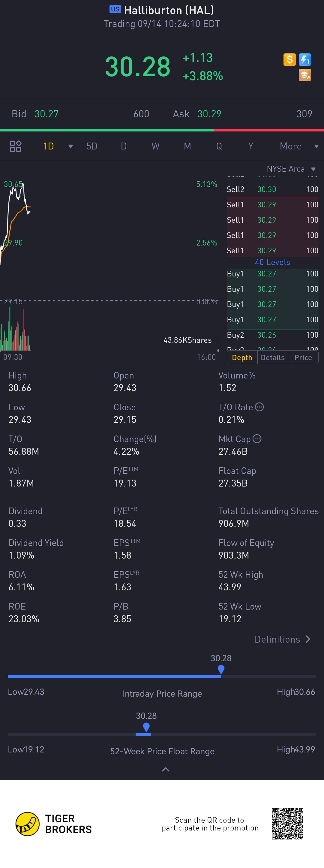Select the 1D chart tab

pyautogui.click(x=49, y=146)
